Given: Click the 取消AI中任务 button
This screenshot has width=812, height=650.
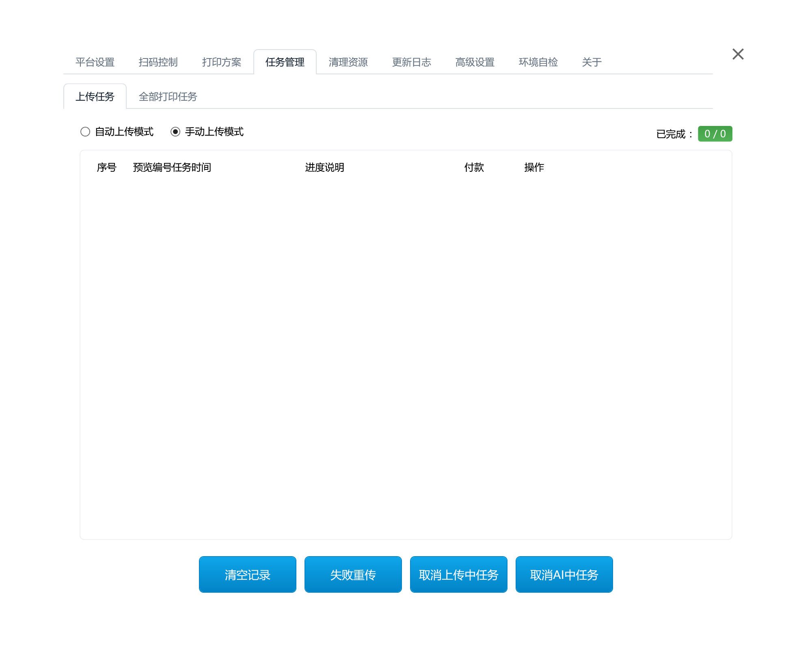Looking at the screenshot, I should pos(564,574).
